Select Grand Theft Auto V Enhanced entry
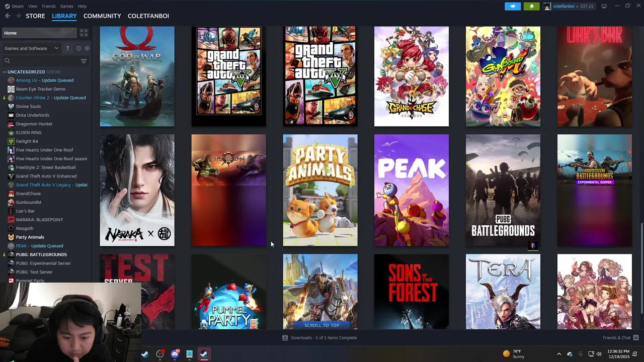The height and width of the screenshot is (362, 644). pos(46,176)
